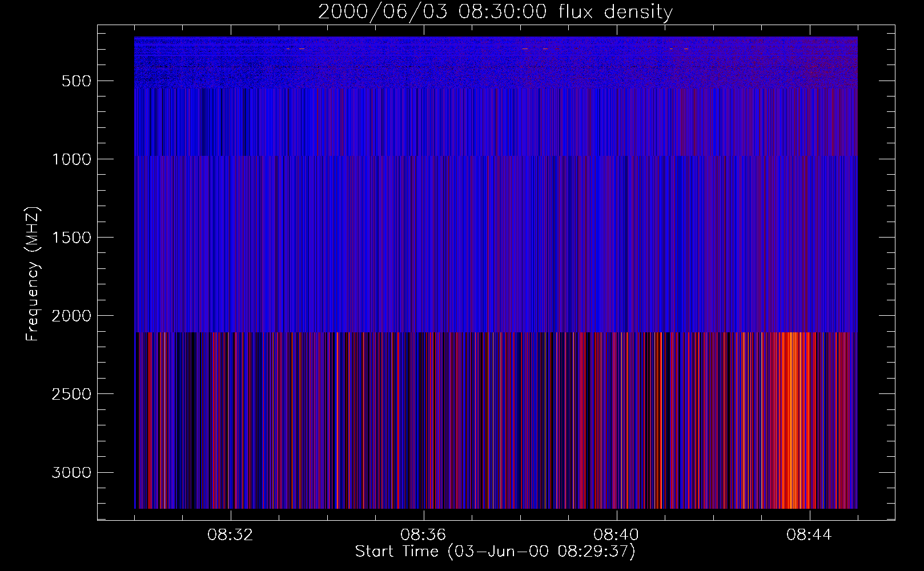Click the 'Frequency (MHZ)' axis label
This screenshot has width=924, height=571.
(33, 274)
